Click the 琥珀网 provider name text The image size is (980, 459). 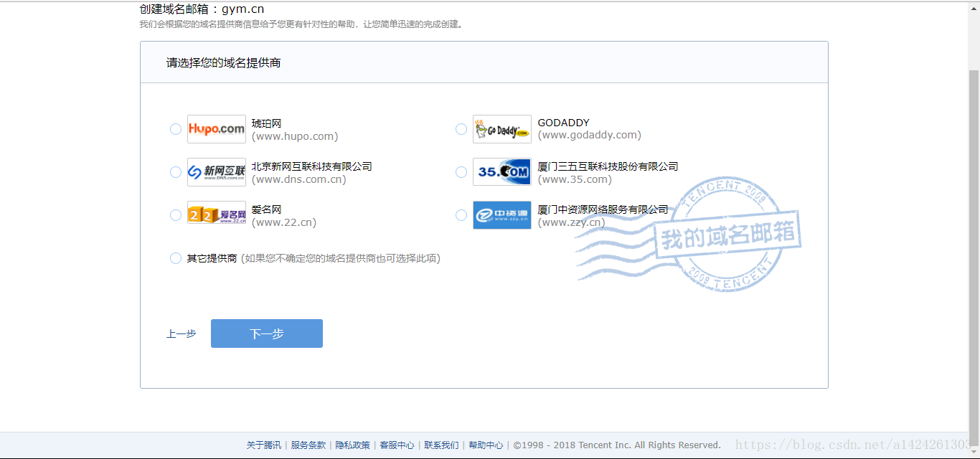point(267,123)
